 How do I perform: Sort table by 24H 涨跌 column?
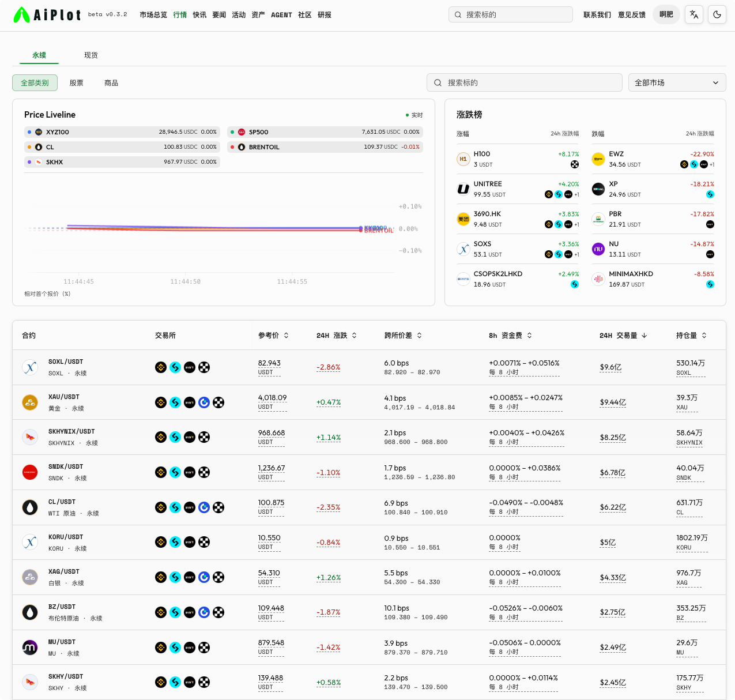point(337,336)
